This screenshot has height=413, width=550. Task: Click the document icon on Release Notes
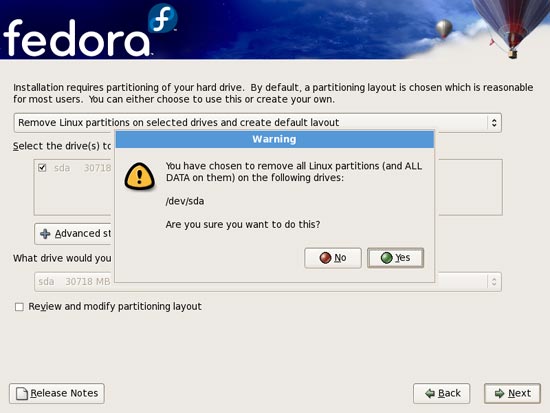tap(22, 394)
